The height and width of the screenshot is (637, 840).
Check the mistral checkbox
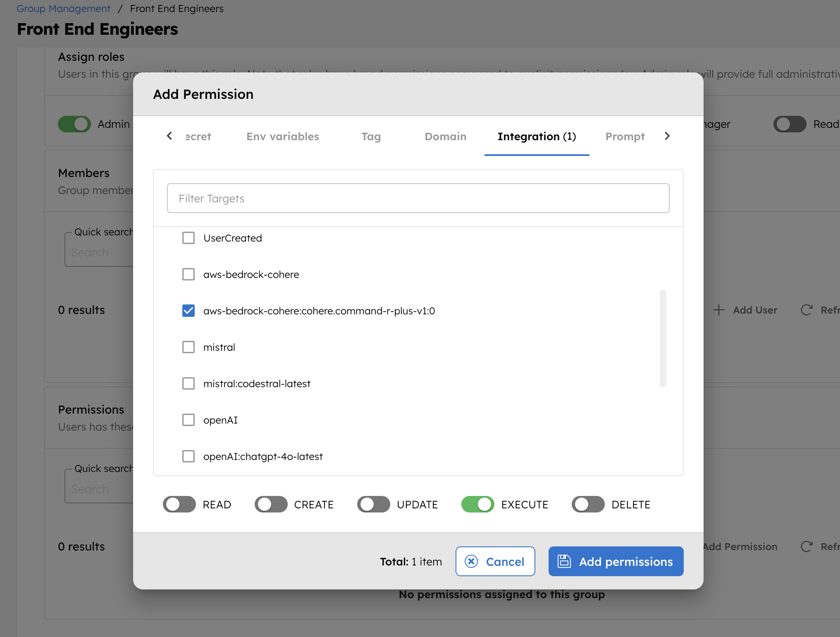coord(189,347)
